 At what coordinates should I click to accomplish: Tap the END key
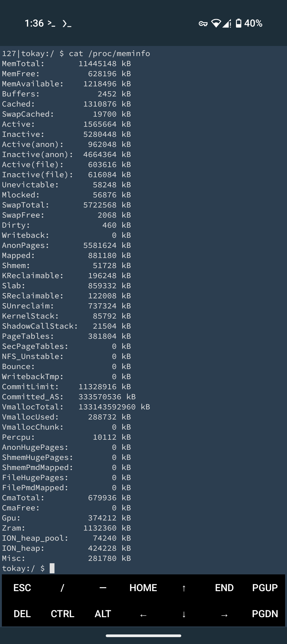tap(224, 588)
